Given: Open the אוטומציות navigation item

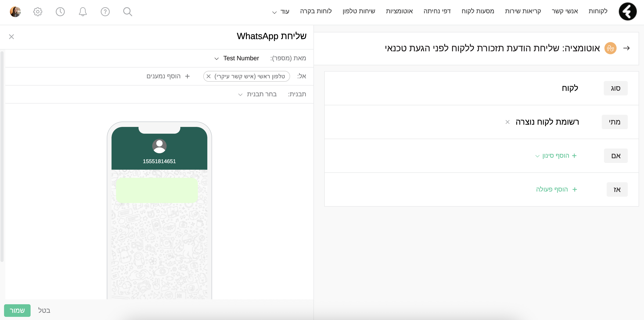Looking at the screenshot, I should click(x=399, y=11).
